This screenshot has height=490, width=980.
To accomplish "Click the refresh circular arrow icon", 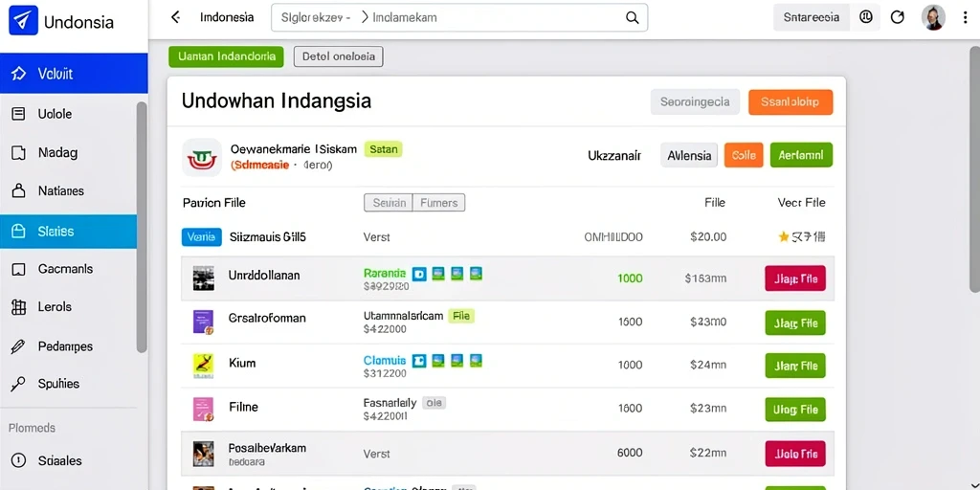I will (898, 17).
